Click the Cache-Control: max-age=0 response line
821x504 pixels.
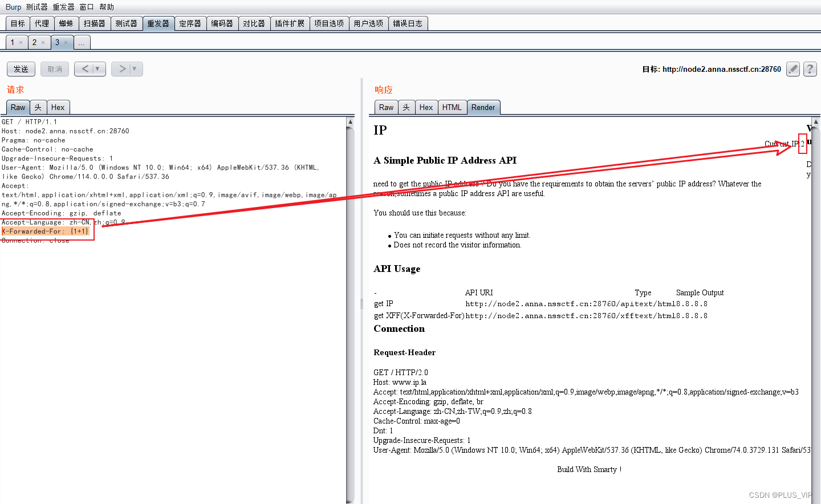point(417,421)
